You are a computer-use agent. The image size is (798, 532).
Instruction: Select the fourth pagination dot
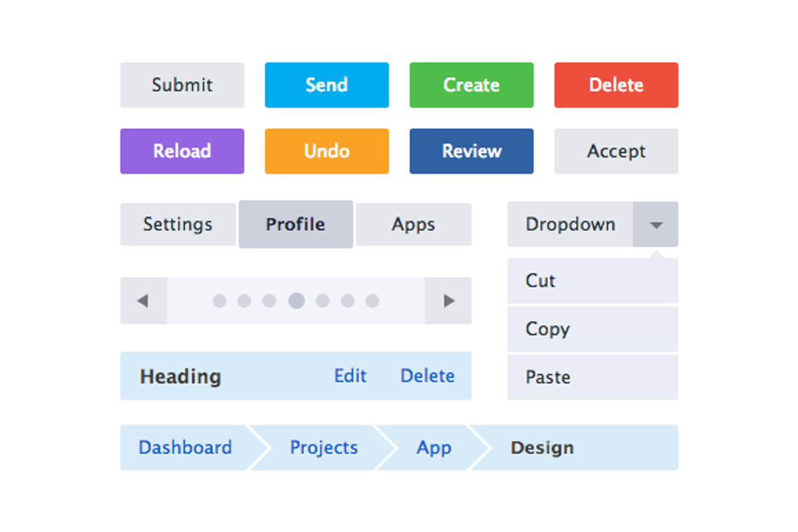coord(295,301)
